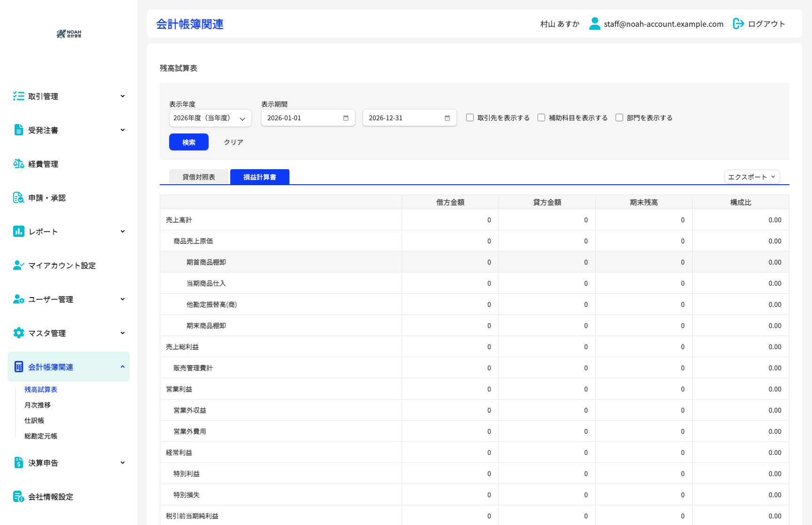
Task: Click the 売上総利益 row label
Action: click(182, 347)
